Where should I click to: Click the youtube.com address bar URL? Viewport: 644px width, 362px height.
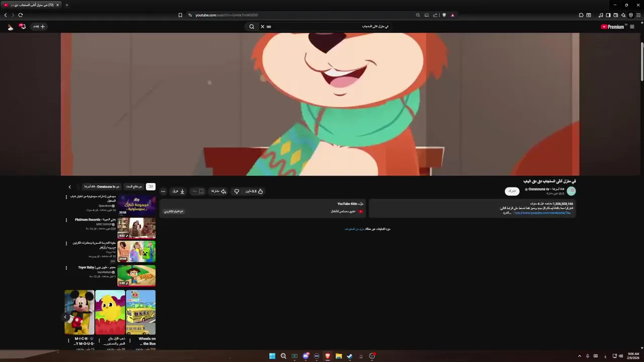(226, 15)
